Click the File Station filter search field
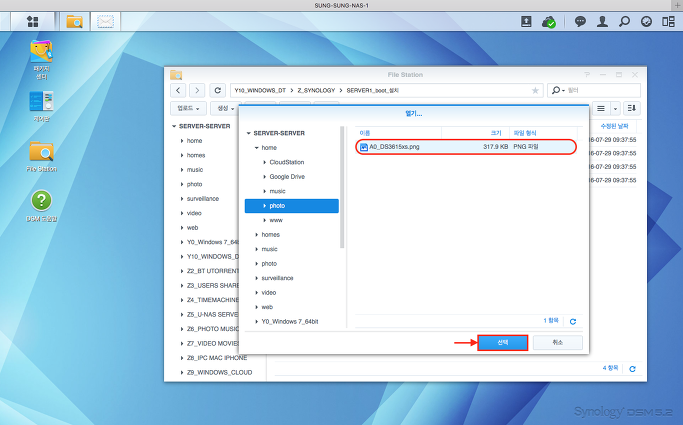683x425 pixels. point(603,91)
